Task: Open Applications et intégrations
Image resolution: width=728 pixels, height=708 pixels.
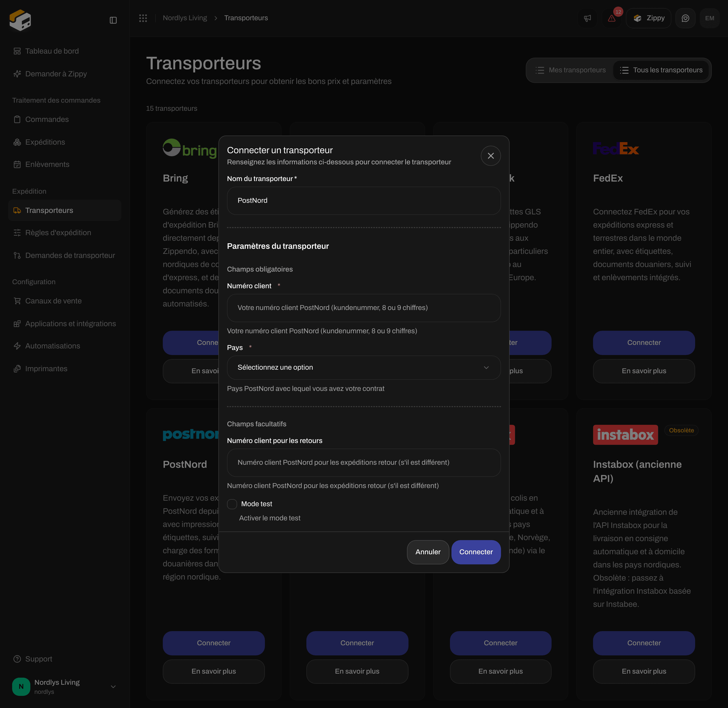Action: tap(65, 323)
